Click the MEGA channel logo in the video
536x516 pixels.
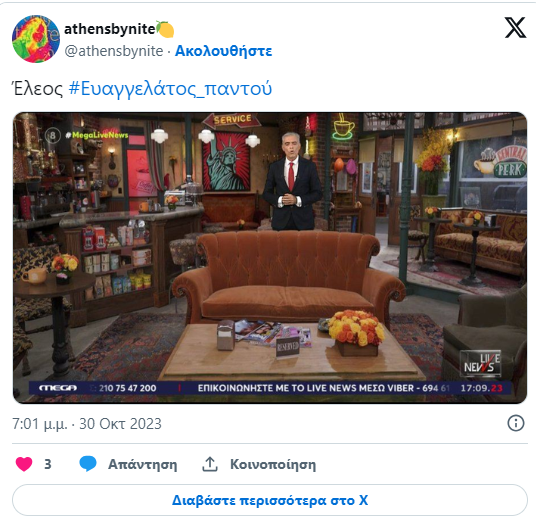(58, 388)
